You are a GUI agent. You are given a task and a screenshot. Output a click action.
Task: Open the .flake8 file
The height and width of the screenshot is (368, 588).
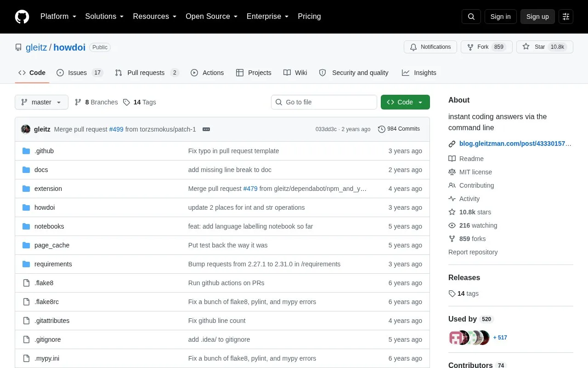[44, 283]
